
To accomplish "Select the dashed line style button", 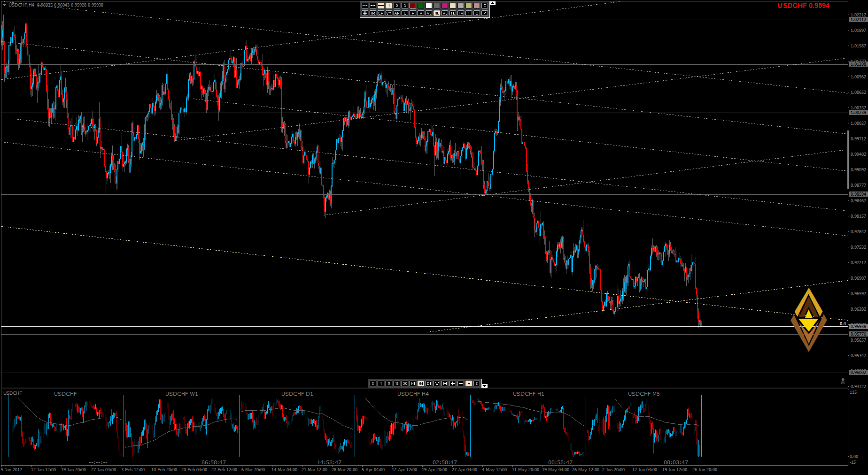I will pos(373,6).
